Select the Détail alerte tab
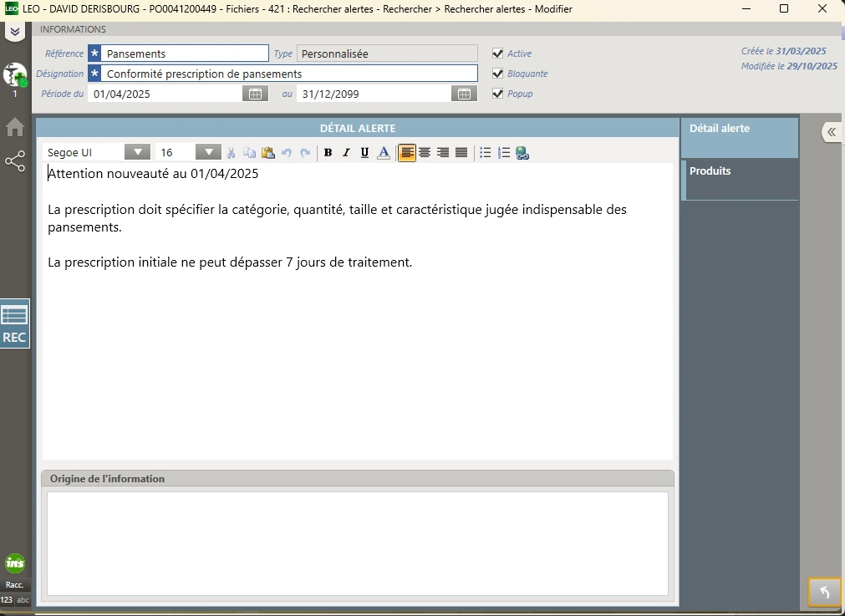This screenshot has height=616, width=845. [740, 138]
